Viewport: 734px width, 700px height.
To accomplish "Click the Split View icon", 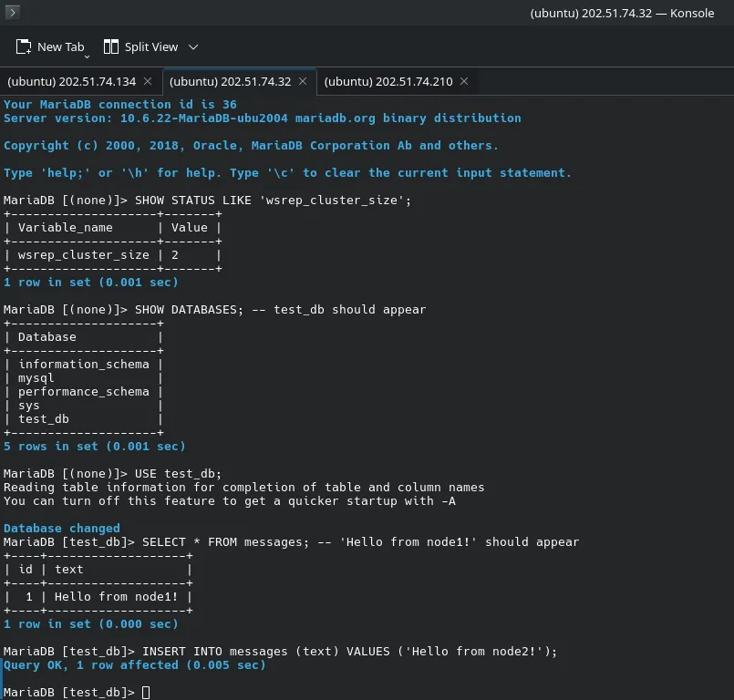I will pos(111,46).
